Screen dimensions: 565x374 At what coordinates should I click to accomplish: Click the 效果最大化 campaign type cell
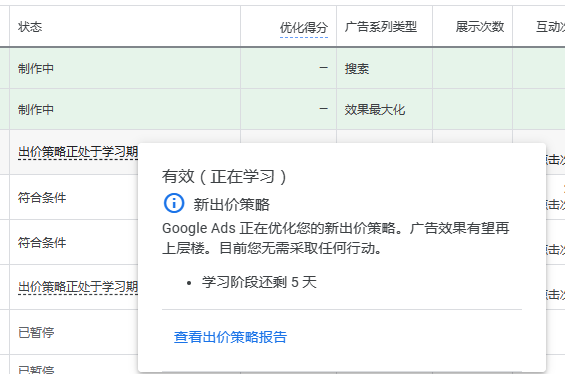[x=375, y=110]
